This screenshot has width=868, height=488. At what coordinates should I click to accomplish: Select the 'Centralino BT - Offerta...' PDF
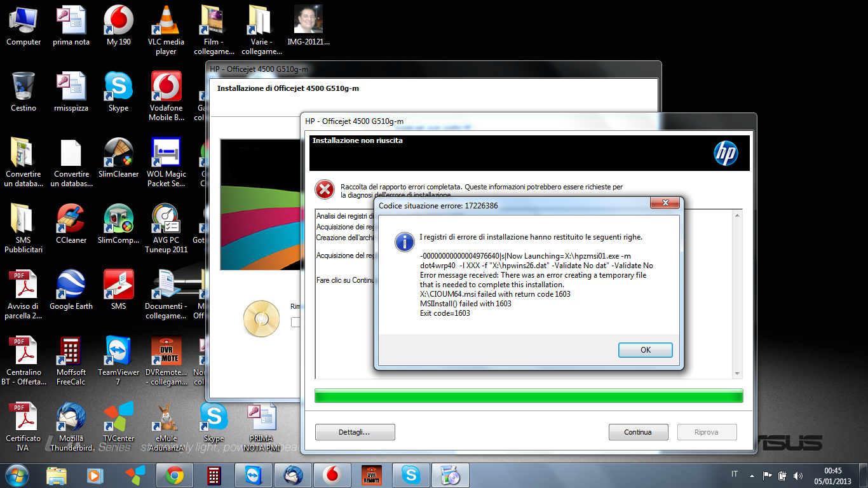[24, 361]
